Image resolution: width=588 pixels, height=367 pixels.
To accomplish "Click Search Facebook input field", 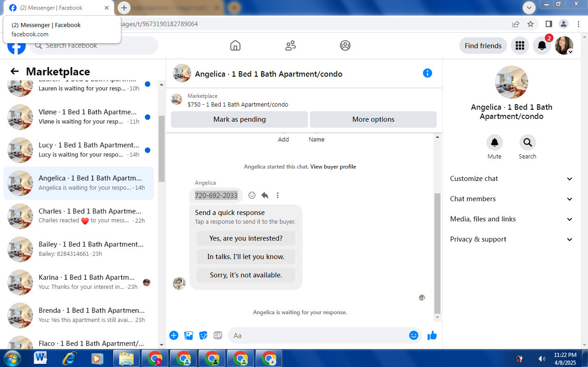I will click(x=94, y=45).
